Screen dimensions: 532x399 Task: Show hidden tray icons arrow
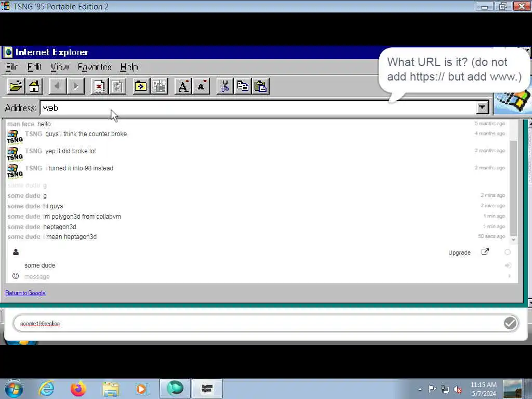click(420, 389)
